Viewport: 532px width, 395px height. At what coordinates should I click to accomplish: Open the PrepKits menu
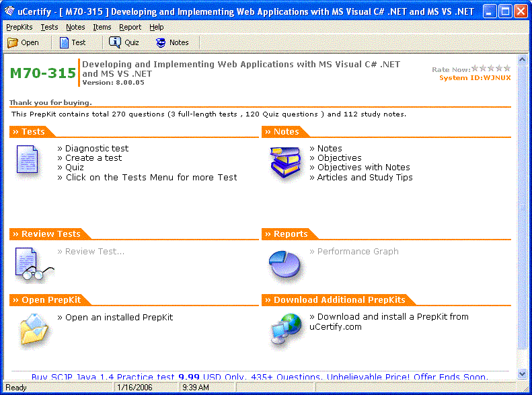click(20, 27)
